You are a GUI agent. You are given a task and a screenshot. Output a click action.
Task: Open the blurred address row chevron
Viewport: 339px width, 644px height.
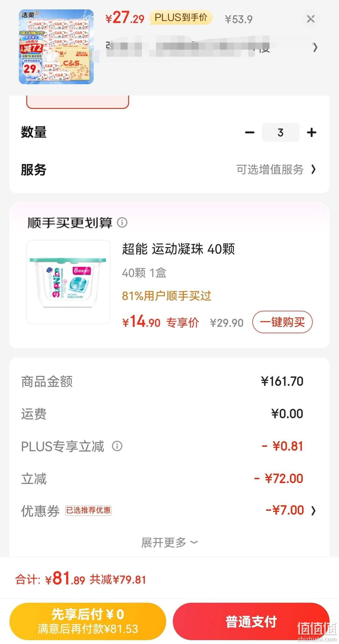pos(315,47)
